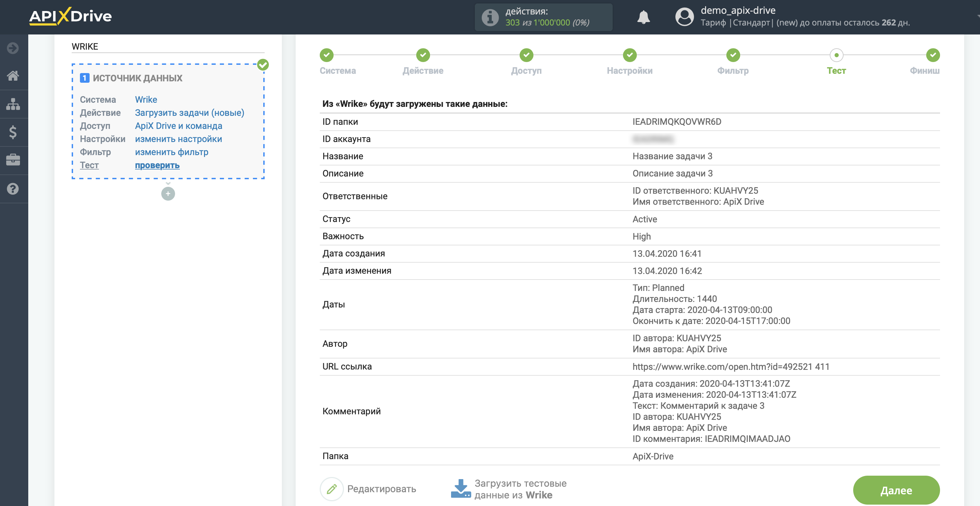This screenshot has width=980, height=506.
Task: Open the Wrike system link
Action: pos(146,100)
